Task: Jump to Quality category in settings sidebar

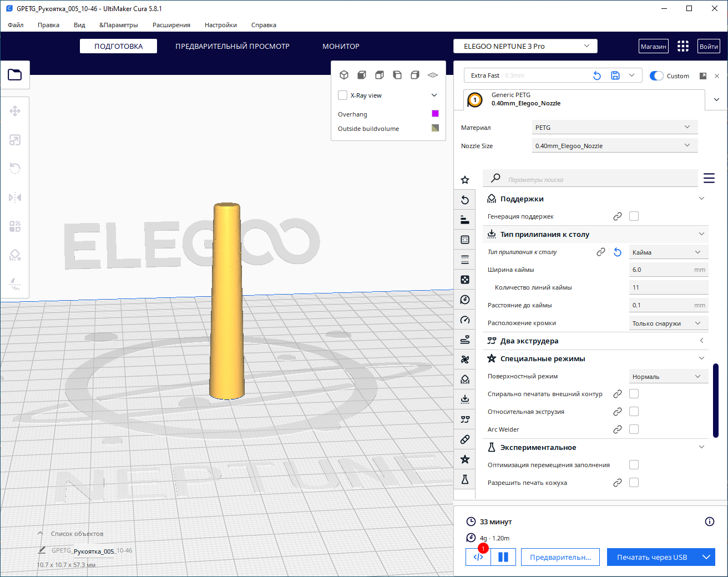Action: [465, 220]
